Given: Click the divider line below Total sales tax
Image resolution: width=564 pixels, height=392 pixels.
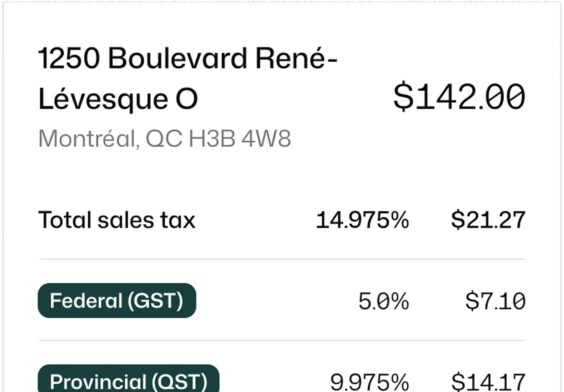Looking at the screenshot, I should (282, 259).
